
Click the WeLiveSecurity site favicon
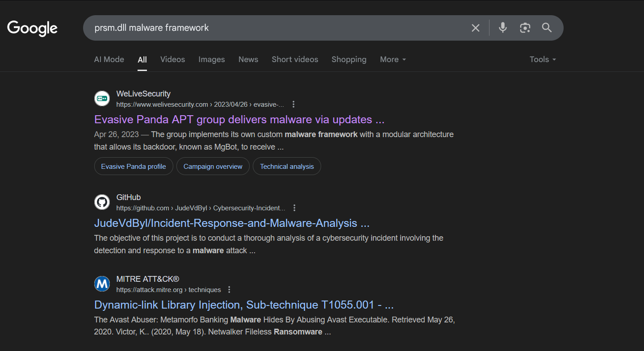click(102, 98)
